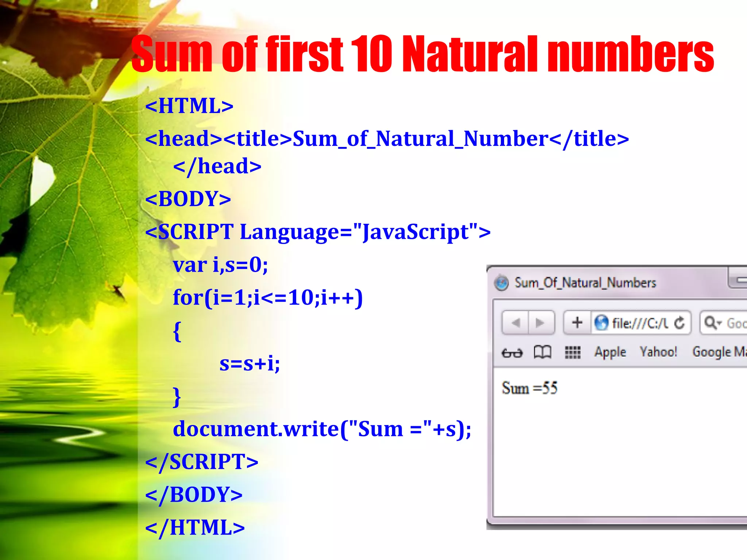Click the for(i=1;i<=10;i++) line
Screen dimensions: 747x560
(x=268, y=298)
